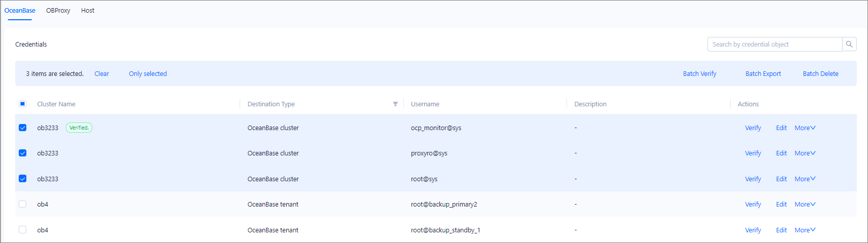Viewport: 868px width, 243px height.
Task: Open Destination Type column filter
Action: [x=395, y=104]
